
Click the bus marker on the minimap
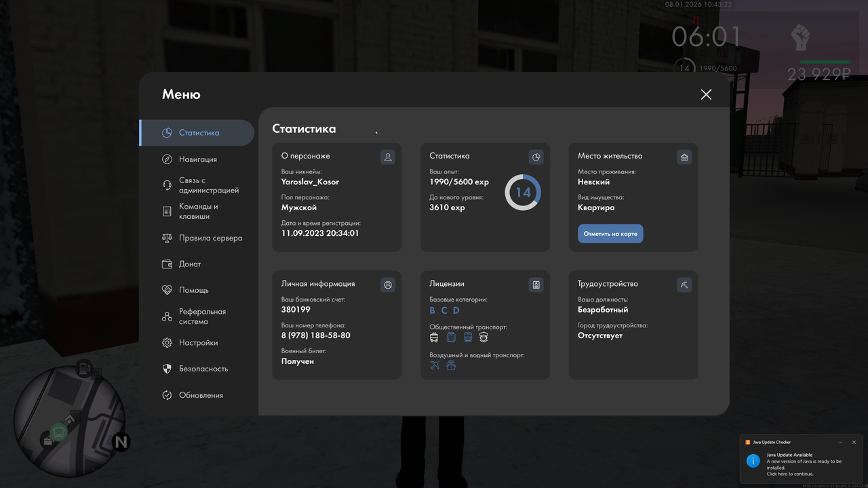coord(59,431)
